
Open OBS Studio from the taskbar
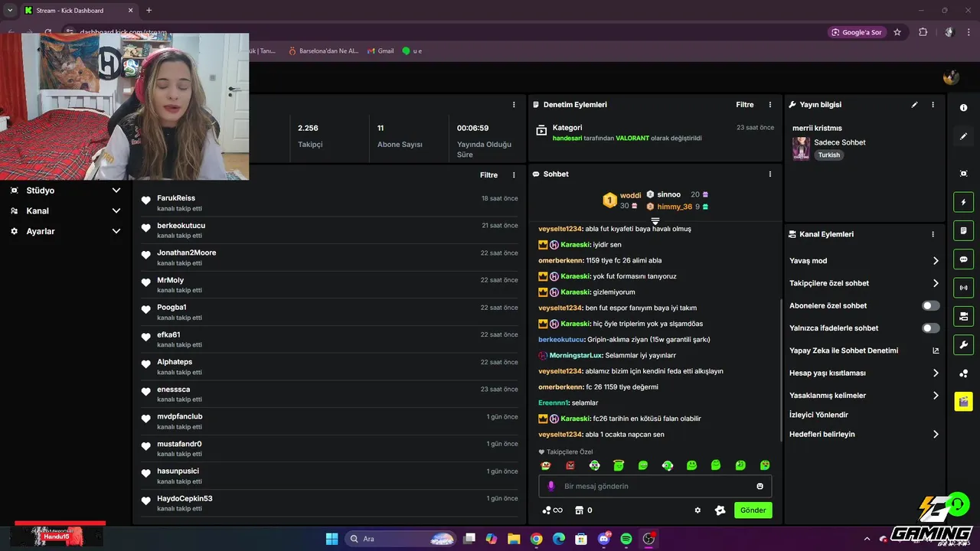[648, 539]
